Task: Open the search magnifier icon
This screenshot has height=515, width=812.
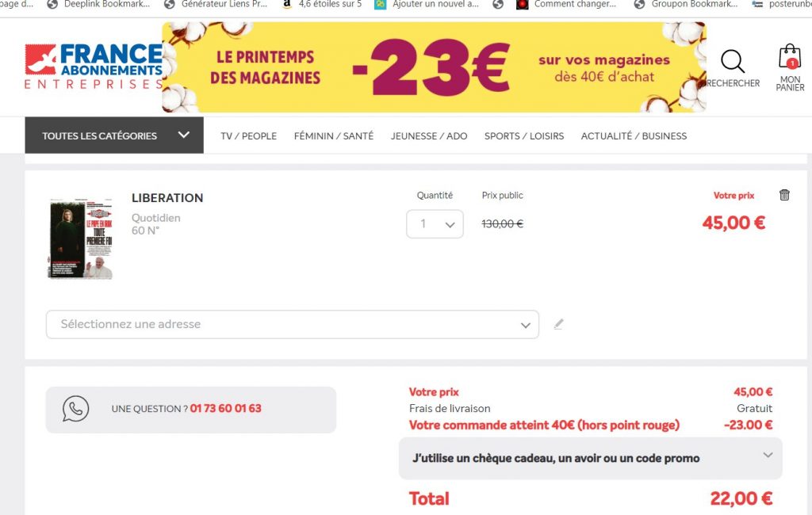Action: (732, 63)
